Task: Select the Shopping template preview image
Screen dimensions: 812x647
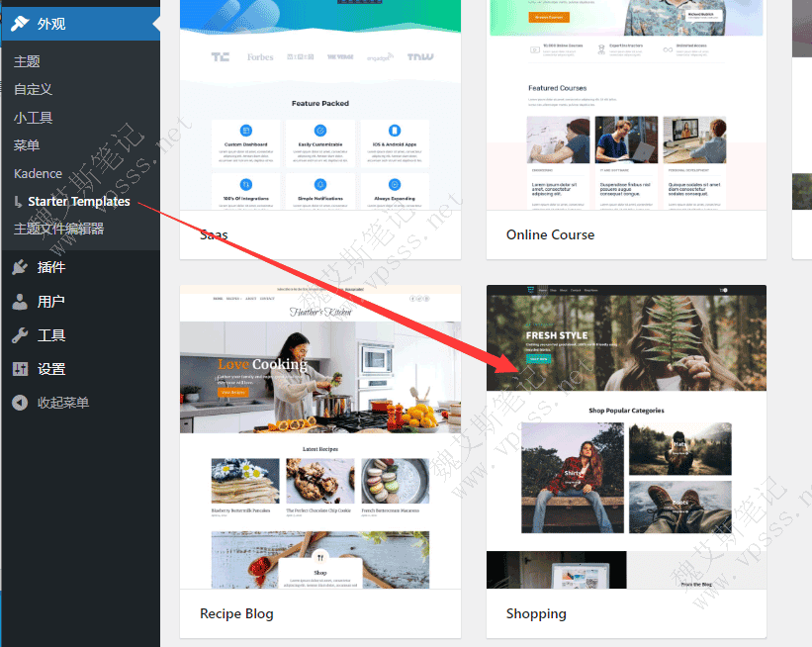Action: pyautogui.click(x=626, y=436)
